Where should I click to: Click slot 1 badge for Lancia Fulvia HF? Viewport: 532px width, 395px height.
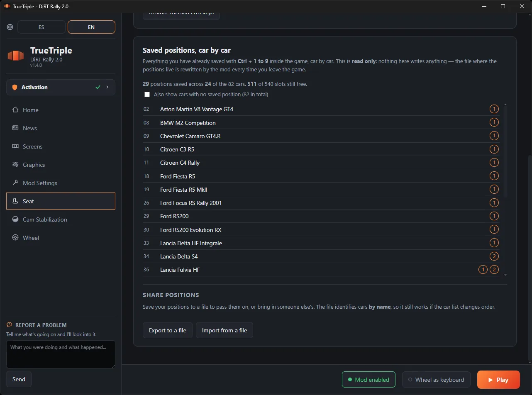click(483, 269)
